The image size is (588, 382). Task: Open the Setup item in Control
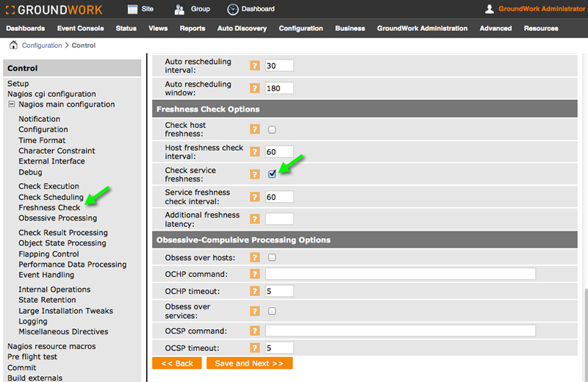(x=18, y=84)
